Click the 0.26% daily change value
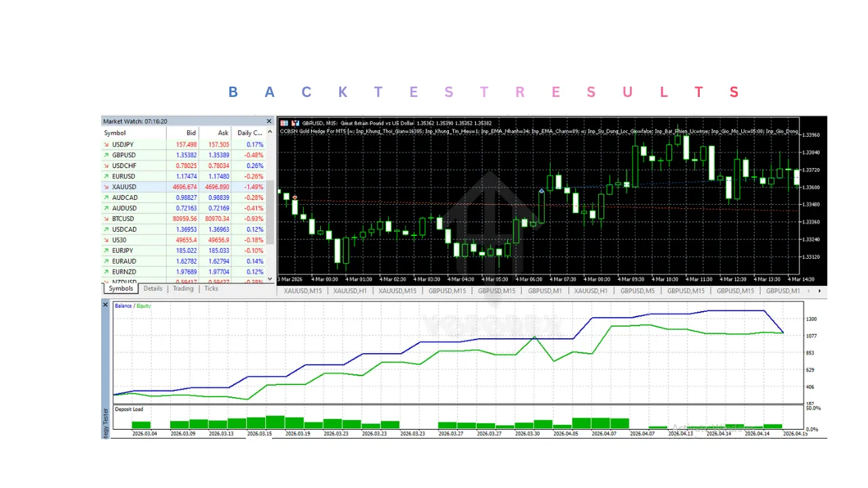 point(256,166)
